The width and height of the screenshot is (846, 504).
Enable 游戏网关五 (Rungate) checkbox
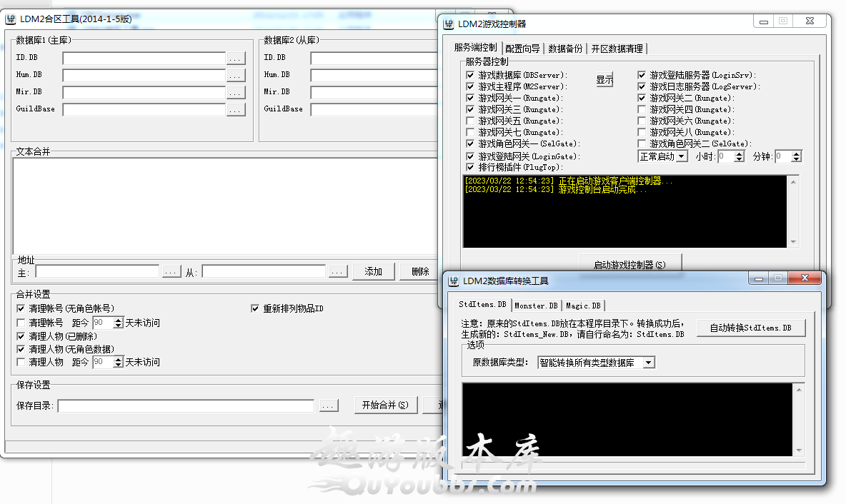pyautogui.click(x=470, y=121)
